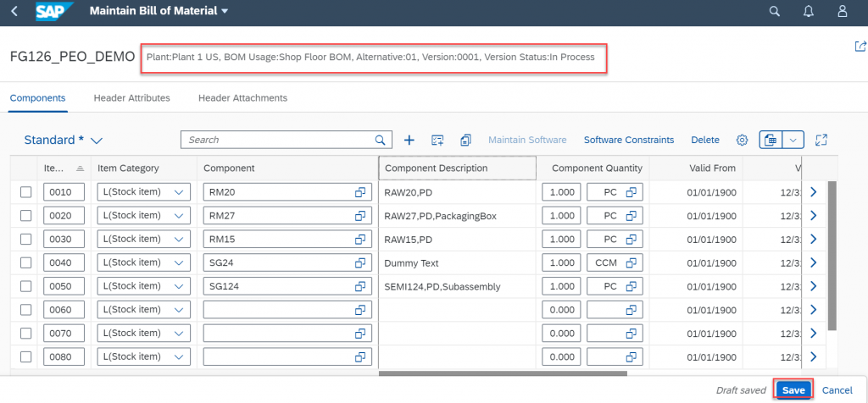This screenshot has width=868, height=403.
Task: Select the checkbox for item 0070
Action: 25,334
